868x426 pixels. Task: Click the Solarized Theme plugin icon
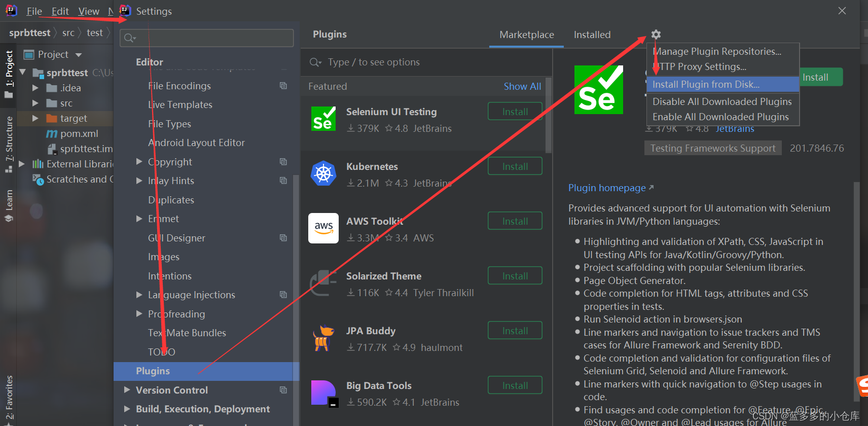coord(323,283)
